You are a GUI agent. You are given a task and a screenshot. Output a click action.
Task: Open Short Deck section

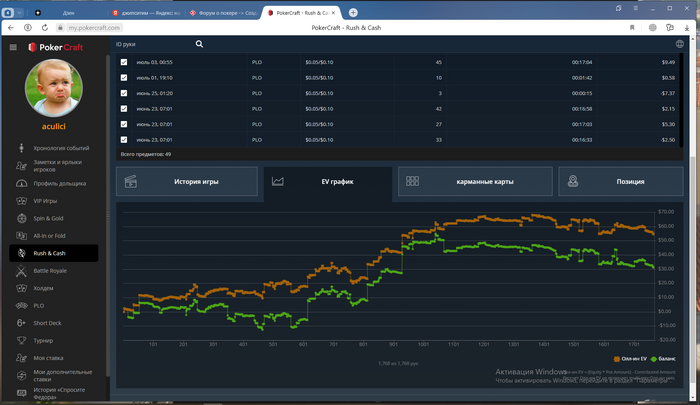(x=54, y=323)
